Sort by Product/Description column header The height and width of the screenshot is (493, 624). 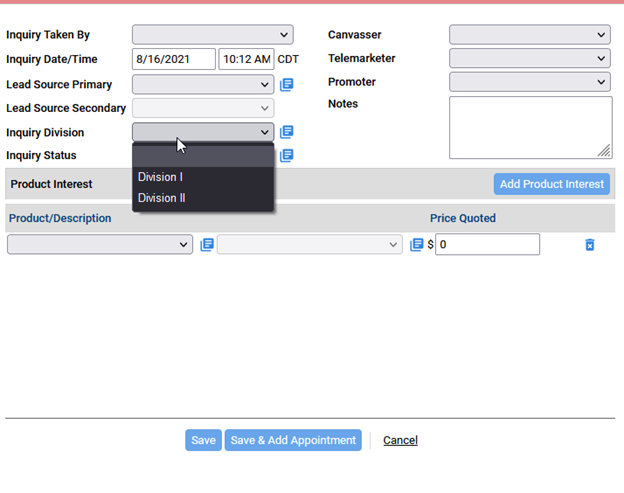(x=60, y=218)
